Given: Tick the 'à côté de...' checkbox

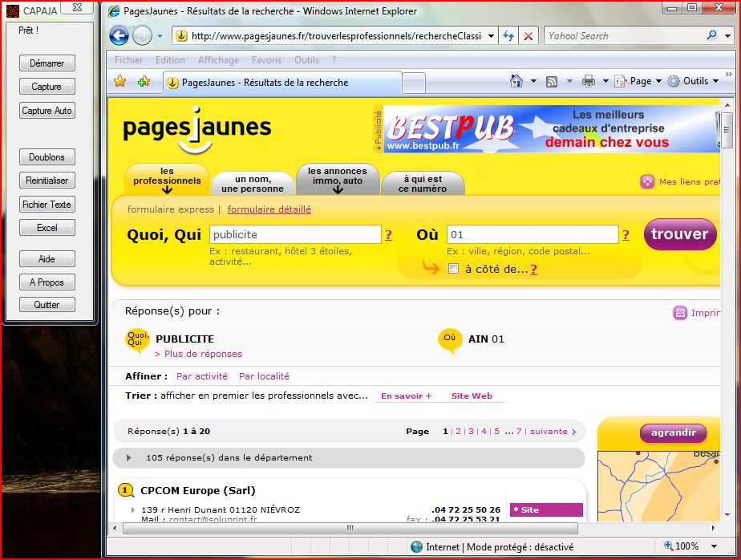Looking at the screenshot, I should [453, 269].
